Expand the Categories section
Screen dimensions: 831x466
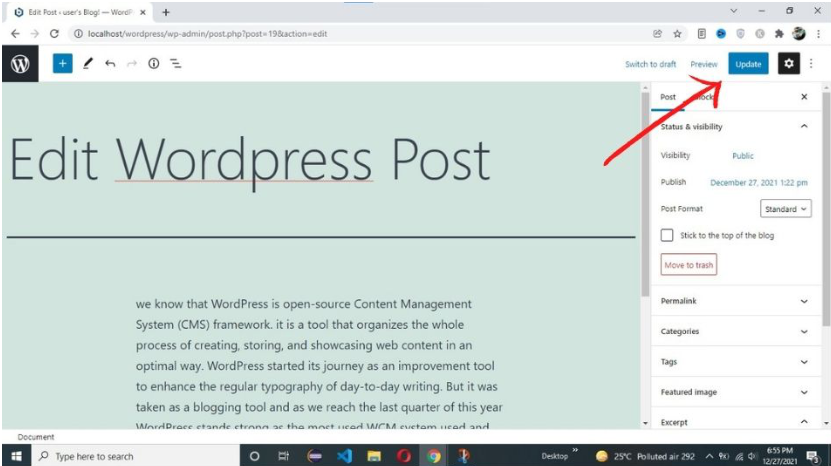click(736, 331)
